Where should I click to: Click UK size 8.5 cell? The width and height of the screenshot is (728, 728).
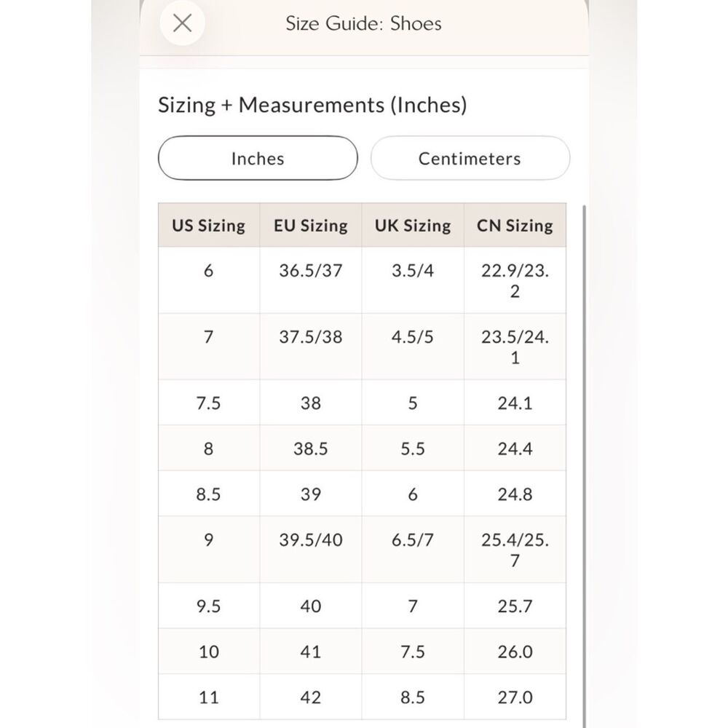click(413, 697)
